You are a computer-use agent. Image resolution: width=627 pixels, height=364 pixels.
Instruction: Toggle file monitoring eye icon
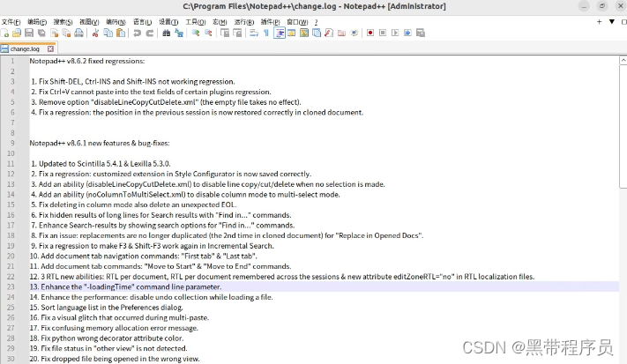[354, 33]
